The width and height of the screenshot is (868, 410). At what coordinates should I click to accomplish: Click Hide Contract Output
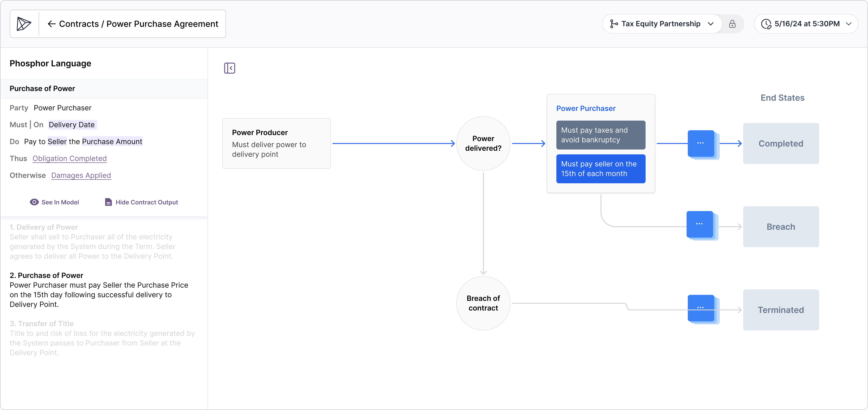147,202
